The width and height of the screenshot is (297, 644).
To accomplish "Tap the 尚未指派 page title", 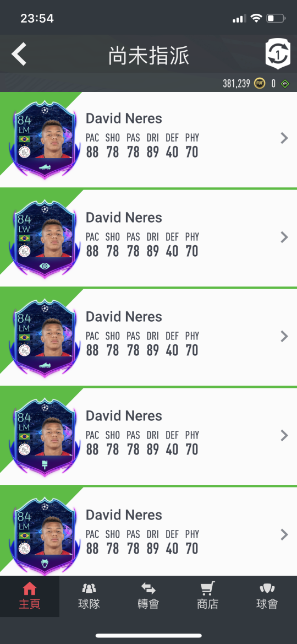I will [148, 56].
